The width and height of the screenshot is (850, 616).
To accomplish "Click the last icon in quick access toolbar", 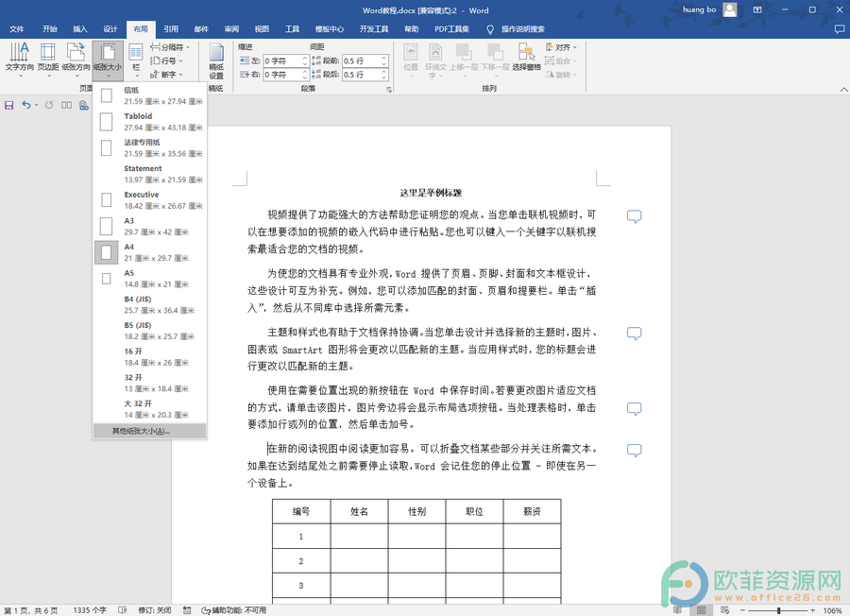I will click(x=83, y=105).
